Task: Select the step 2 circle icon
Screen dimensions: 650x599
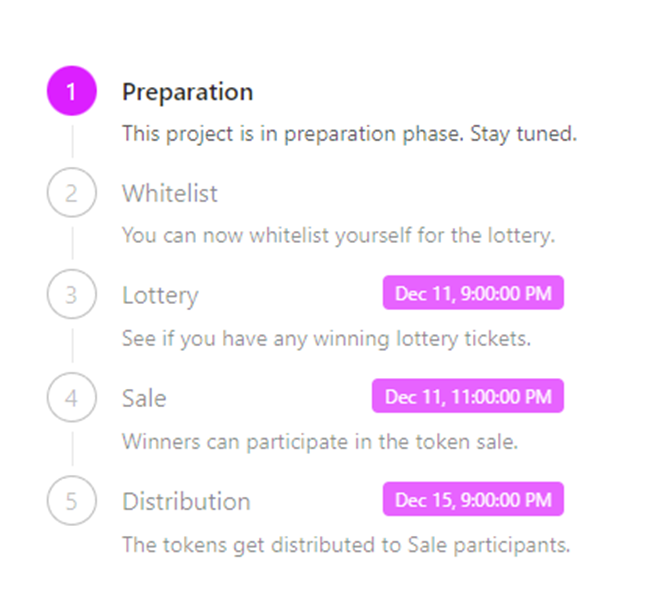Action: click(72, 192)
